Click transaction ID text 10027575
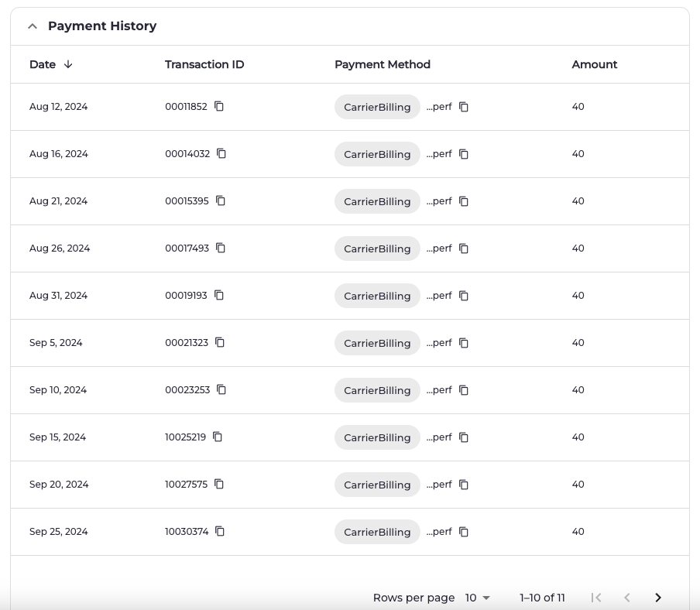The height and width of the screenshot is (610, 700). click(x=186, y=484)
